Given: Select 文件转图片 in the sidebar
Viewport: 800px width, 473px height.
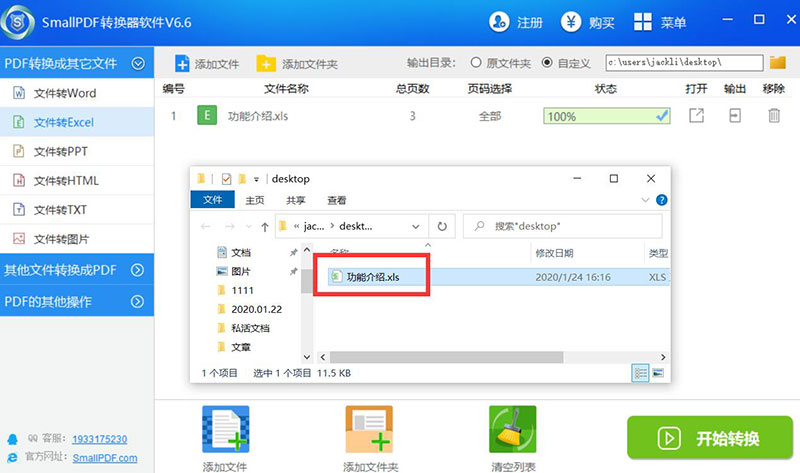Looking at the screenshot, I should point(77,238).
